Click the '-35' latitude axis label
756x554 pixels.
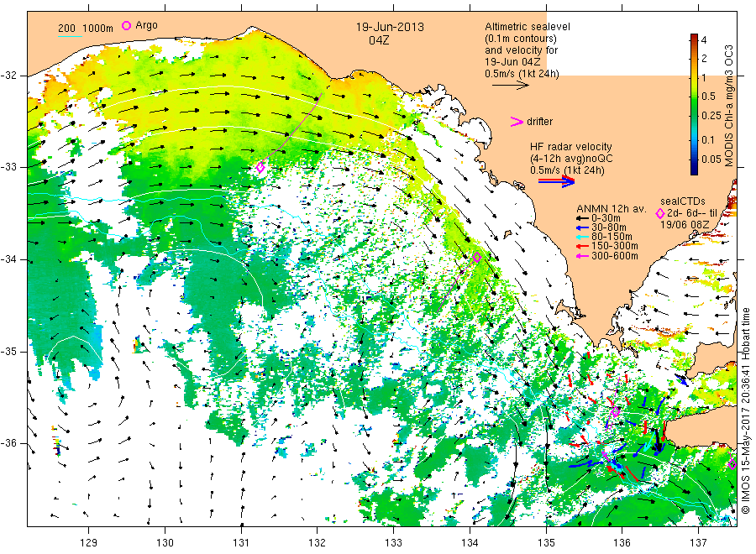click(8, 352)
